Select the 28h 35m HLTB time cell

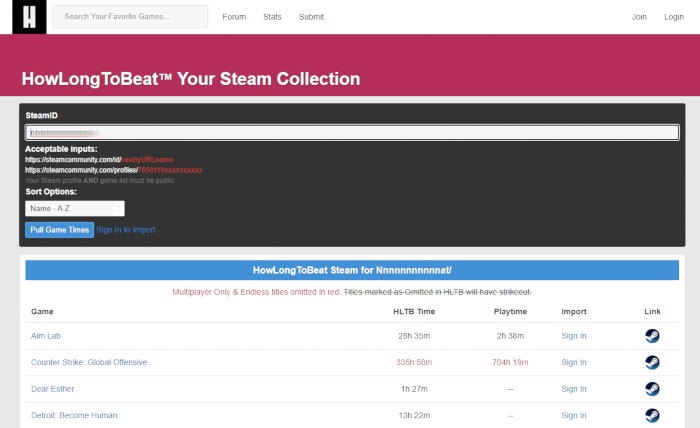pos(414,336)
